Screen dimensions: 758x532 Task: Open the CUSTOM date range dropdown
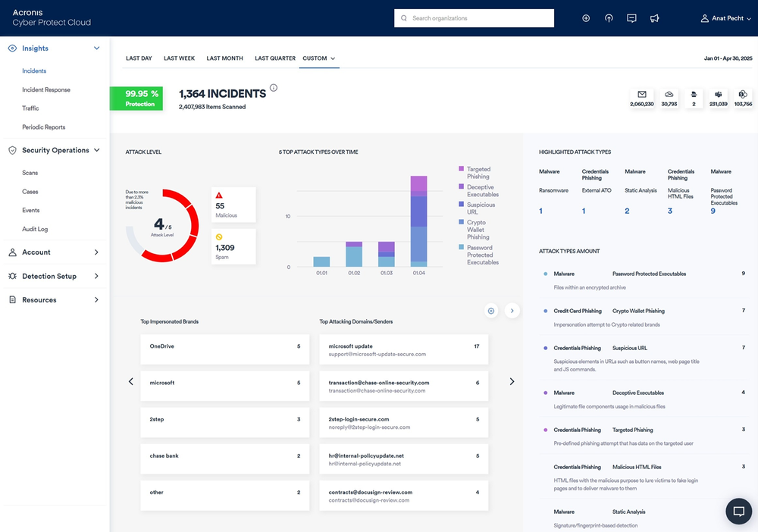(x=319, y=58)
